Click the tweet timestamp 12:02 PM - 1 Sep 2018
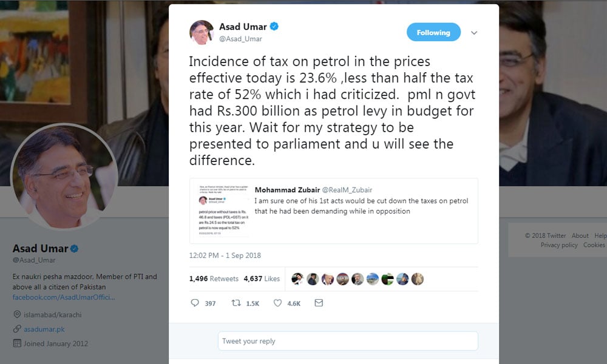The height and width of the screenshot is (364, 607). [225, 255]
